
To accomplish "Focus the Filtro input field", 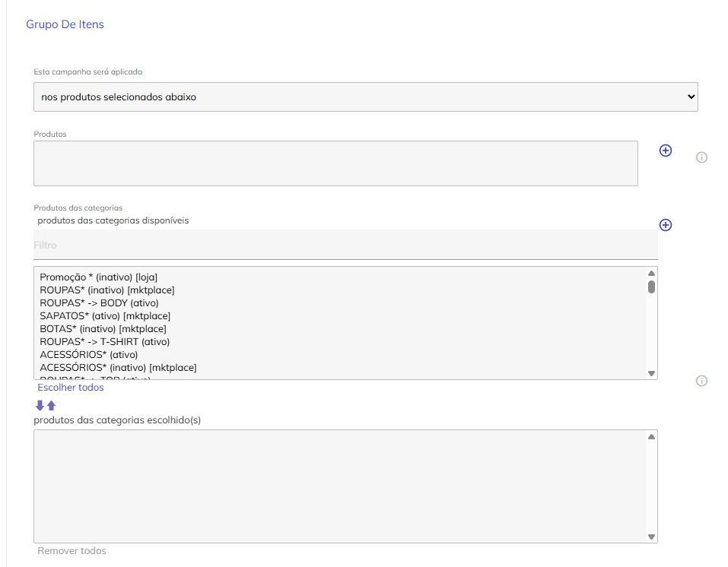I will pos(345,245).
